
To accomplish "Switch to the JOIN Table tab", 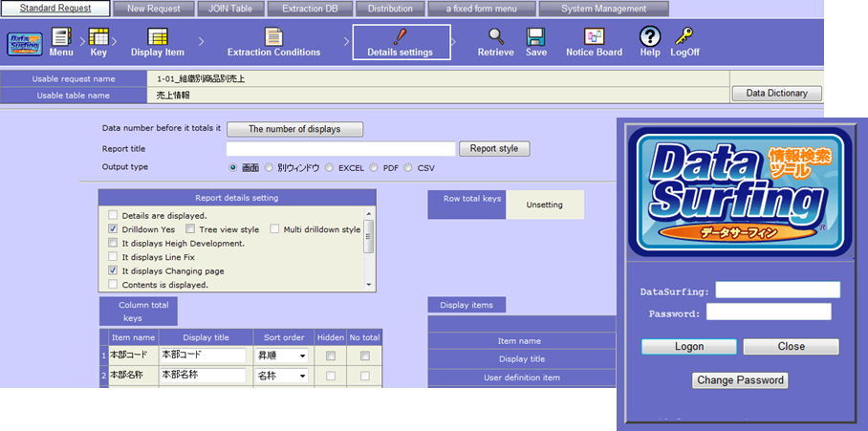I will tap(230, 9).
